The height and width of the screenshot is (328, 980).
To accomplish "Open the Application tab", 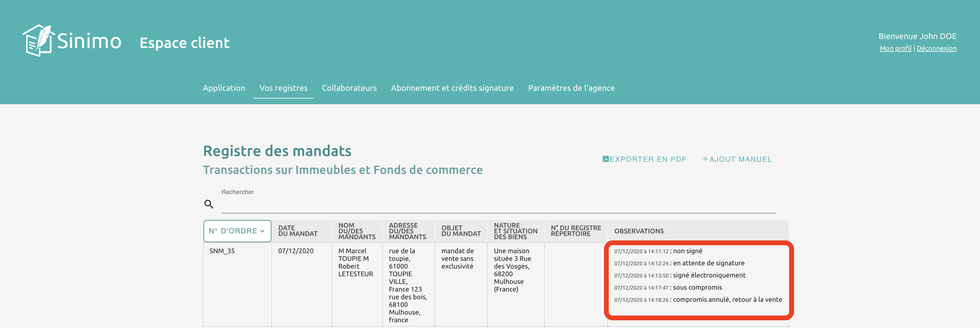I will click(224, 88).
